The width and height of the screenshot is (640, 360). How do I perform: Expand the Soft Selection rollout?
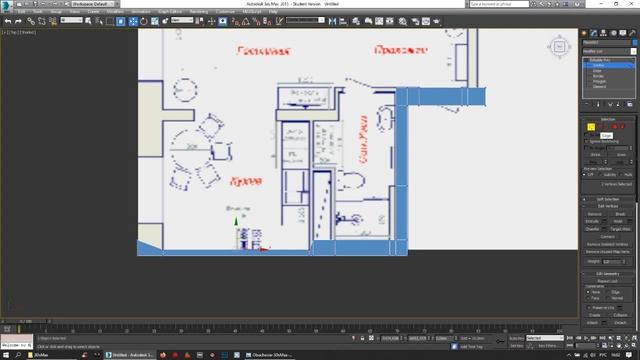[x=608, y=199]
